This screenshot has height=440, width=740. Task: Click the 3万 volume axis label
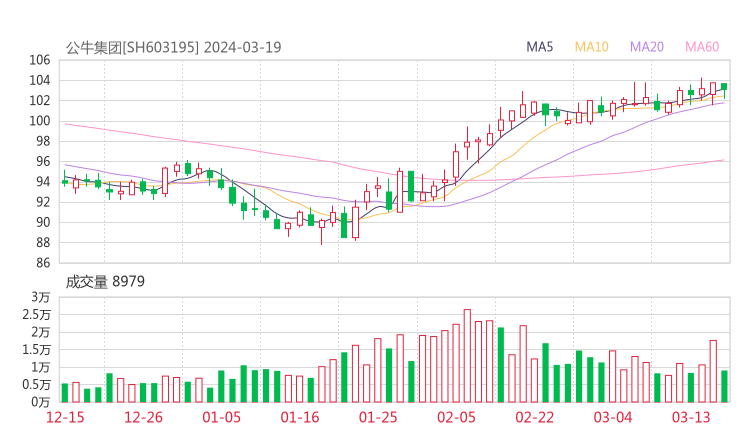click(41, 297)
